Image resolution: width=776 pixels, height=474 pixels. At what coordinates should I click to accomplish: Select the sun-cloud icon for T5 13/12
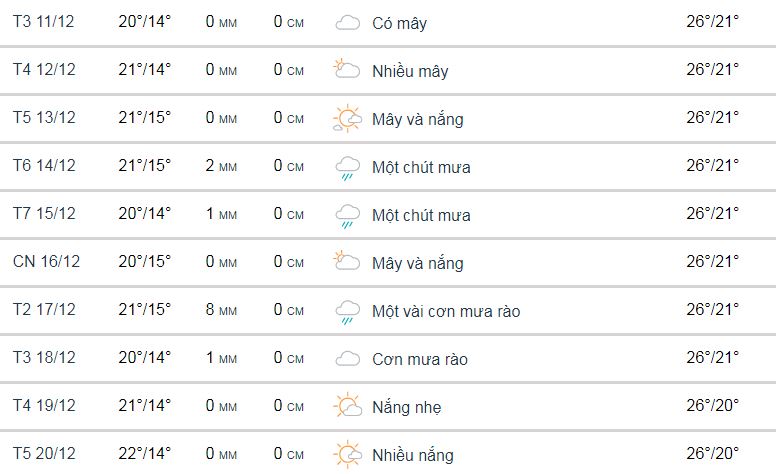point(347,118)
